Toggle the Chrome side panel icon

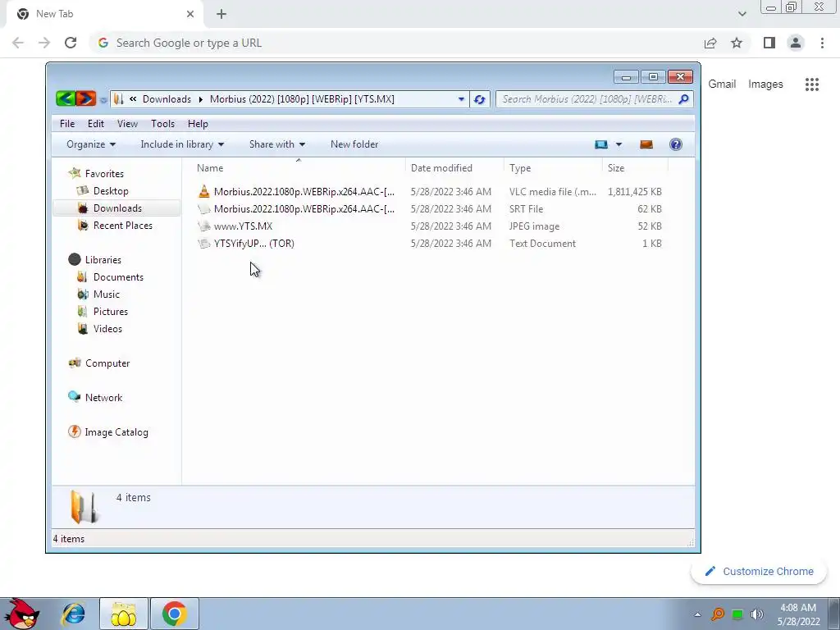click(769, 43)
